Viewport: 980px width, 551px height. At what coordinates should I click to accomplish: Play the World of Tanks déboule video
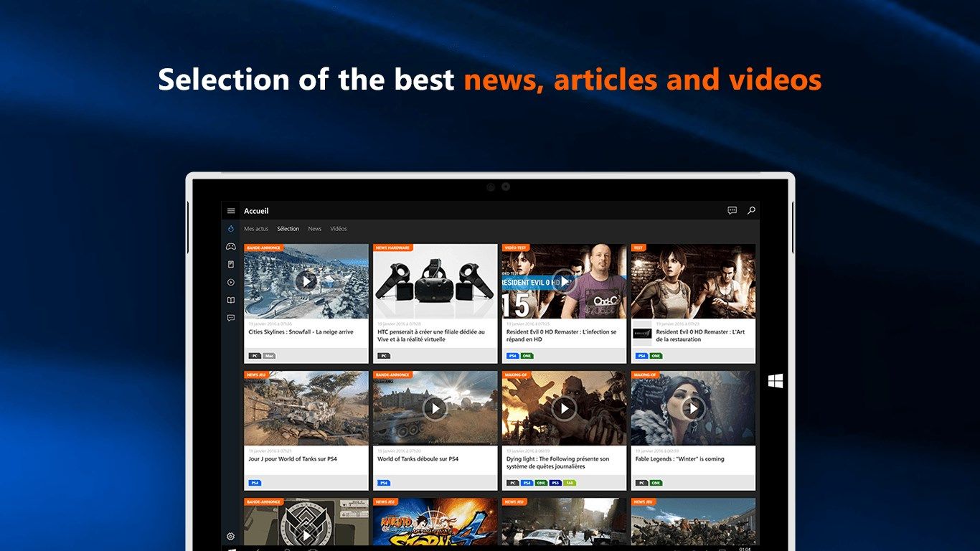[x=435, y=408]
